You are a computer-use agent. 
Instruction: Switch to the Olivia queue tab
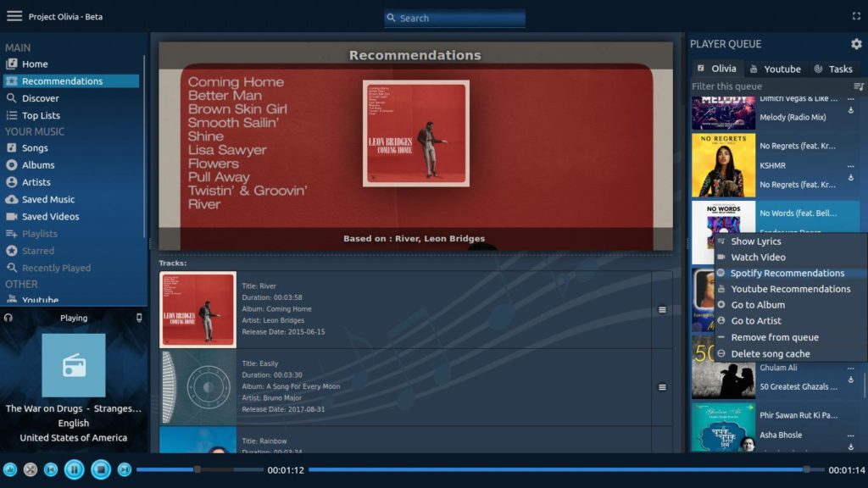[717, 69]
